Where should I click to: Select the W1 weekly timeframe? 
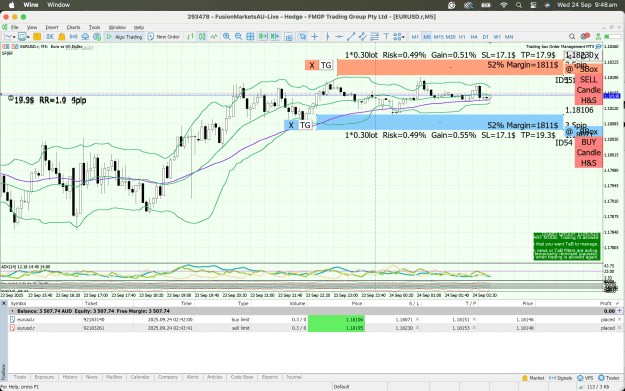click(x=497, y=37)
